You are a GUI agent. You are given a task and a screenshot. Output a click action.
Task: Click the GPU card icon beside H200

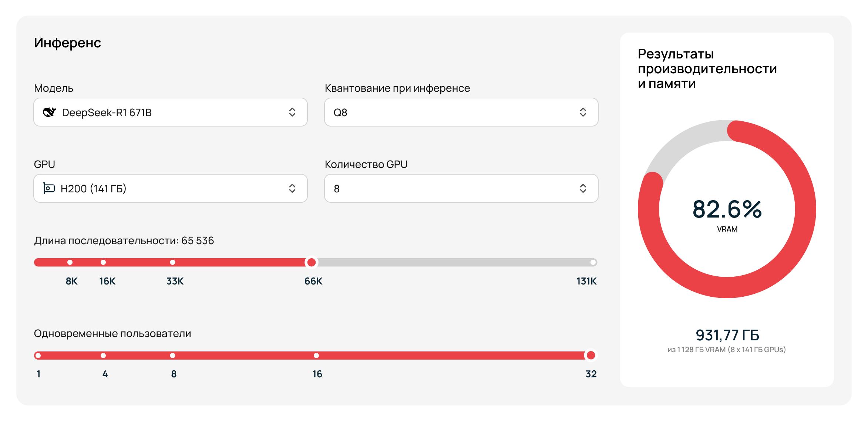49,188
